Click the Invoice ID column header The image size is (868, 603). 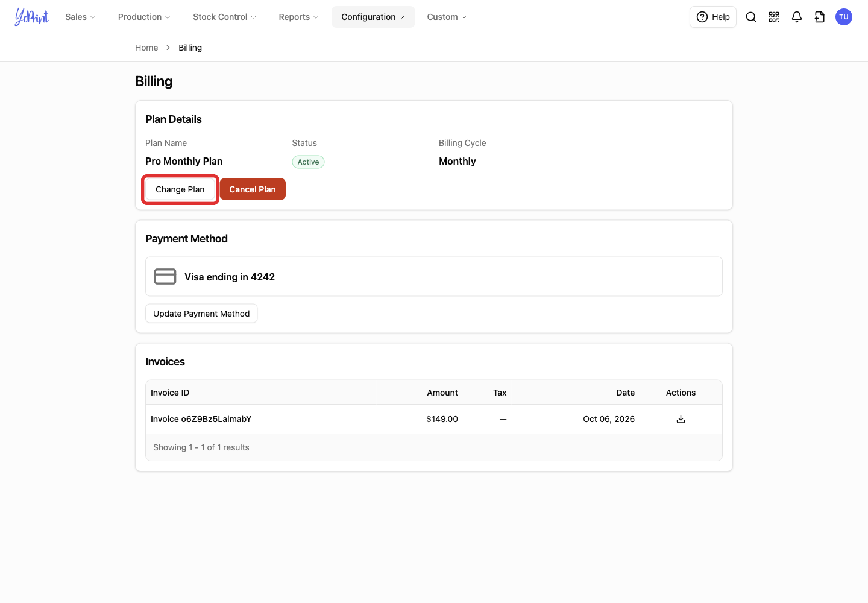tap(170, 393)
